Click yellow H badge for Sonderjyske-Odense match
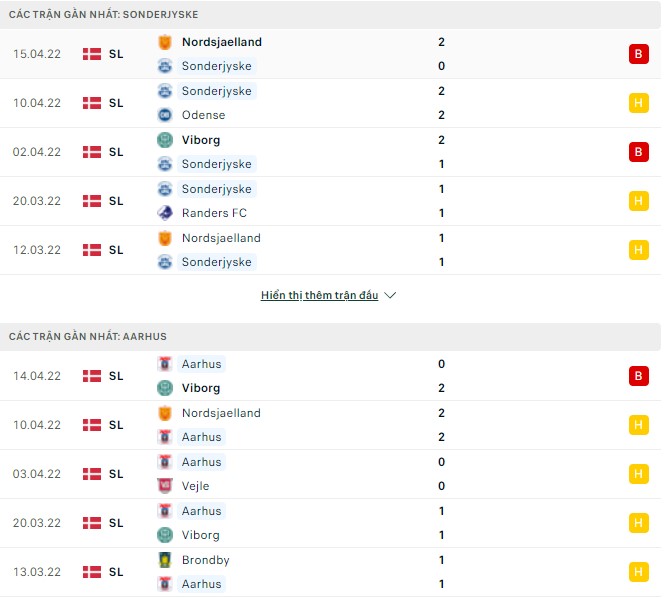The width and height of the screenshot is (670, 598). [637, 103]
